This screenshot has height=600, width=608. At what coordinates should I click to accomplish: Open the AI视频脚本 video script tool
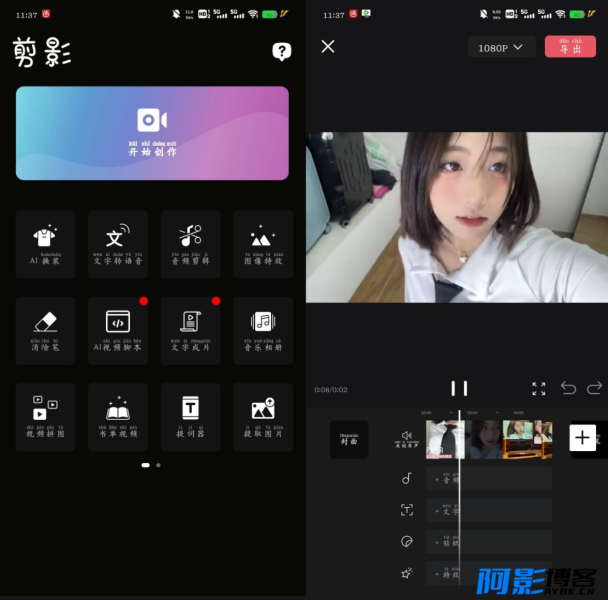coord(118,329)
